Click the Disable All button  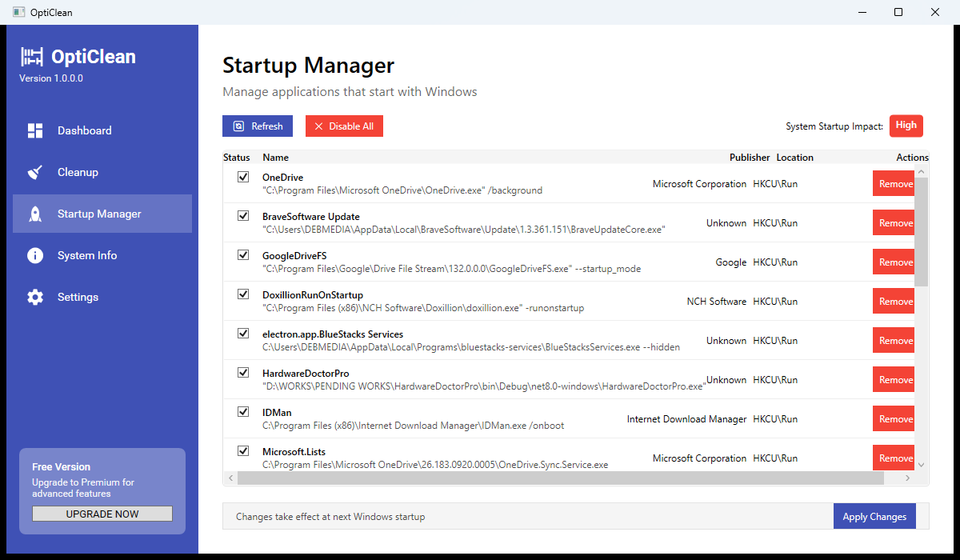(x=344, y=126)
